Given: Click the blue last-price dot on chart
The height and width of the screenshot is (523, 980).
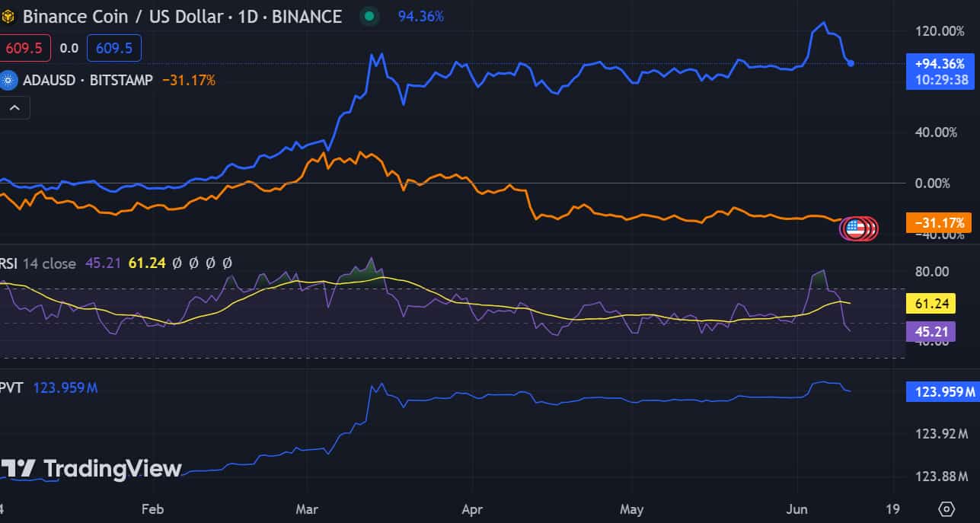Looking at the screenshot, I should 851,63.
